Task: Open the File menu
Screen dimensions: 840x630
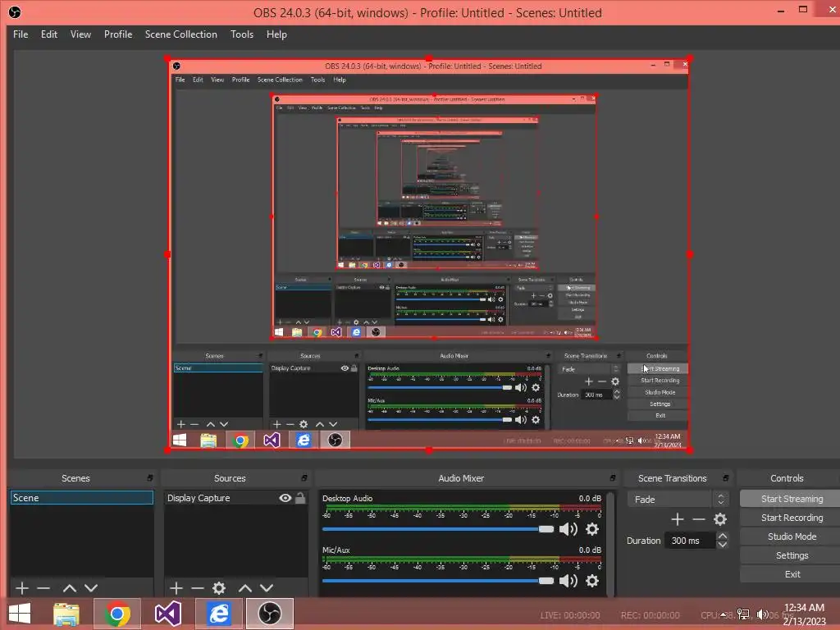Action: click(21, 34)
